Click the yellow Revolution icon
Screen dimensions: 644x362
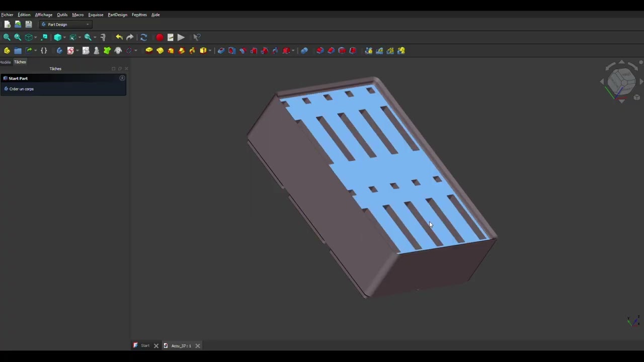[x=160, y=51]
